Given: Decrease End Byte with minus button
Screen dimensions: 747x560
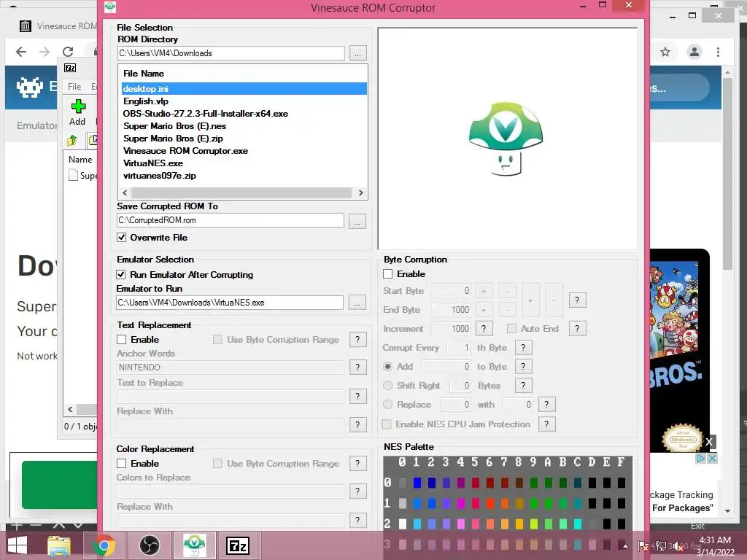Looking at the screenshot, I should 508,310.
